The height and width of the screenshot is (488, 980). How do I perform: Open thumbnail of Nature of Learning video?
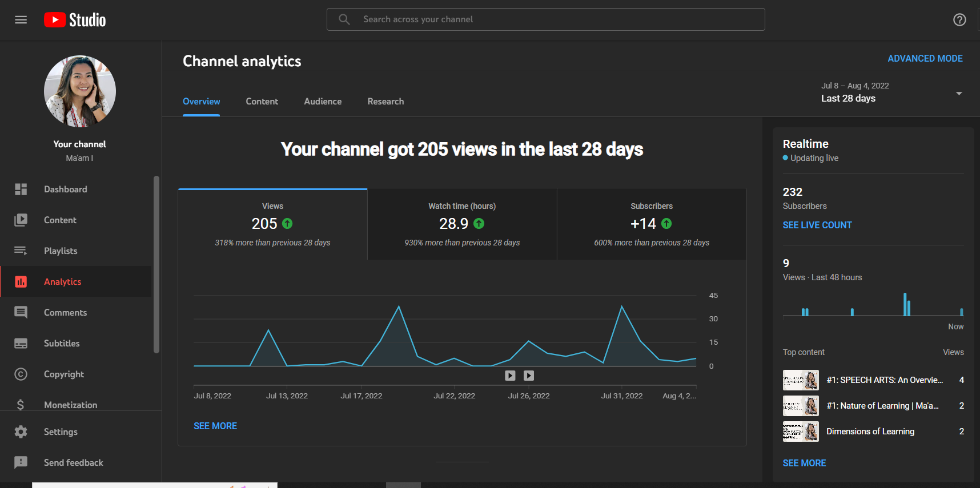(801, 406)
